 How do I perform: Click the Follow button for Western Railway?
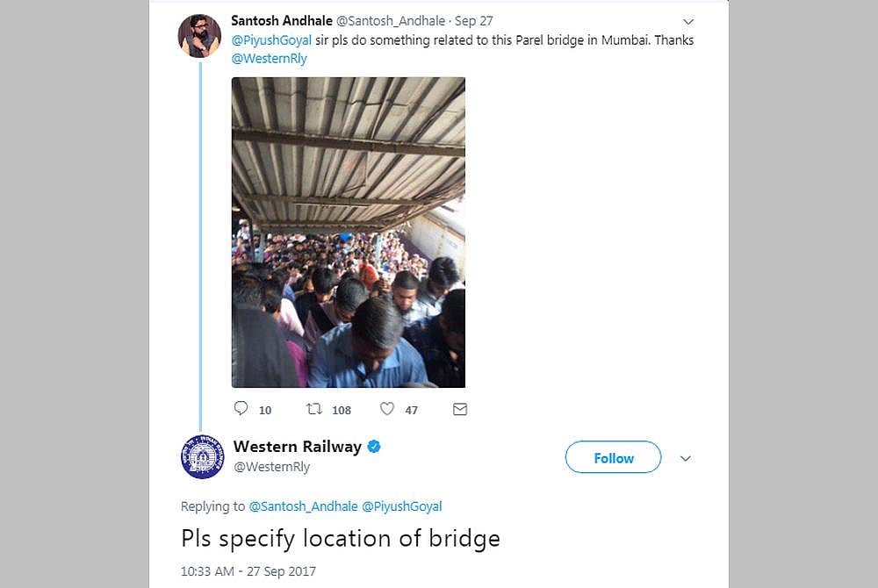coord(613,457)
